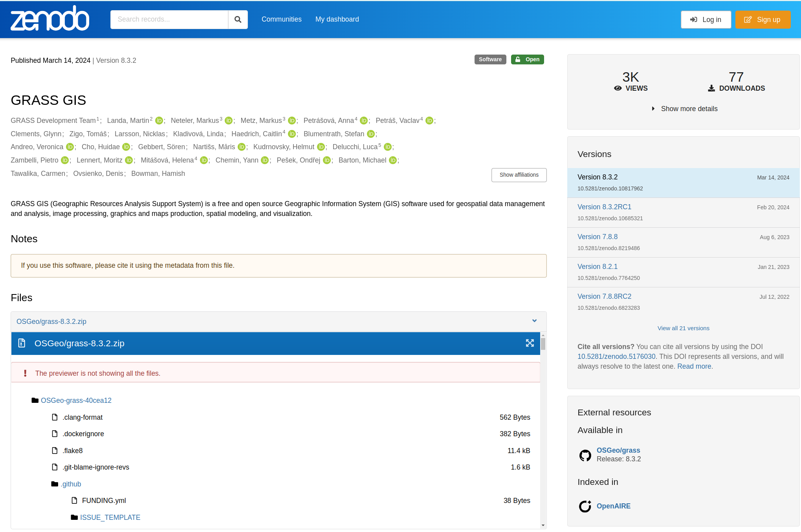Viewport: 801px width, 532px height.
Task: Click the GitHub icon under Available in
Action: tap(585, 455)
